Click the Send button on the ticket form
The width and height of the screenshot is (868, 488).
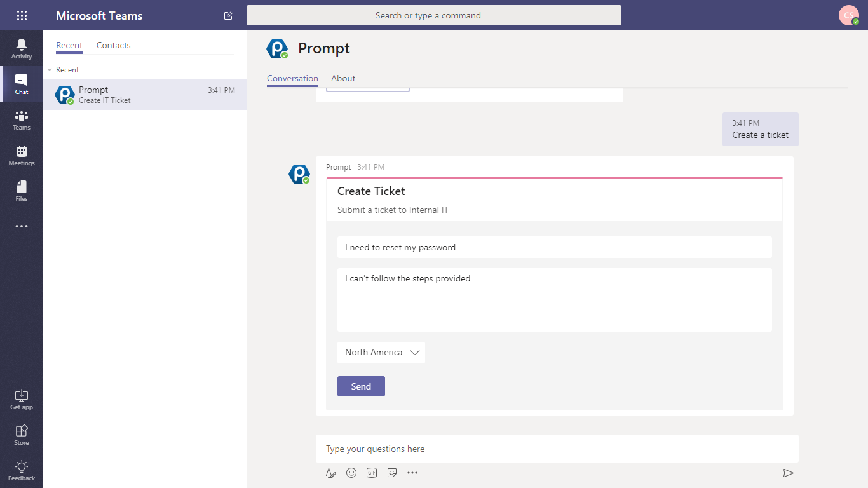[x=361, y=386]
